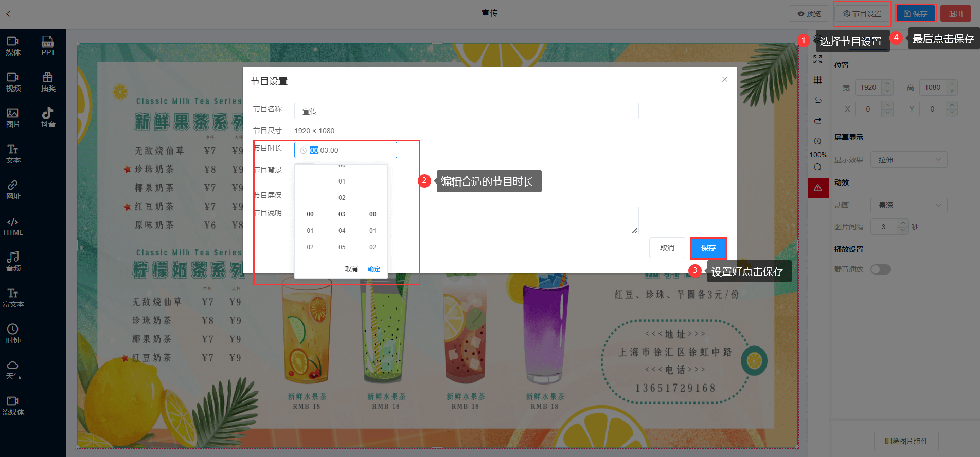Viewport: 980px width, 457px height.
Task: Increase the X position stepper
Action: [x=887, y=105]
